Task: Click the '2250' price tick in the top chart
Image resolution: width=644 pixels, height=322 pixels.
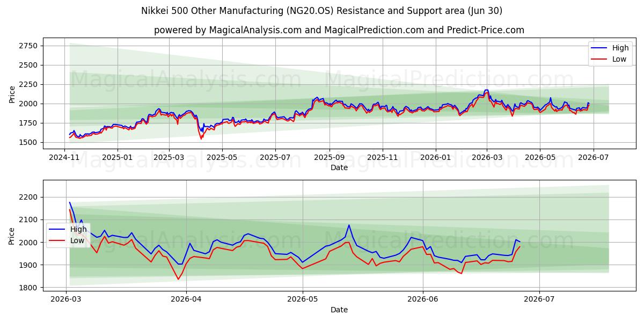Action: tap(29, 84)
